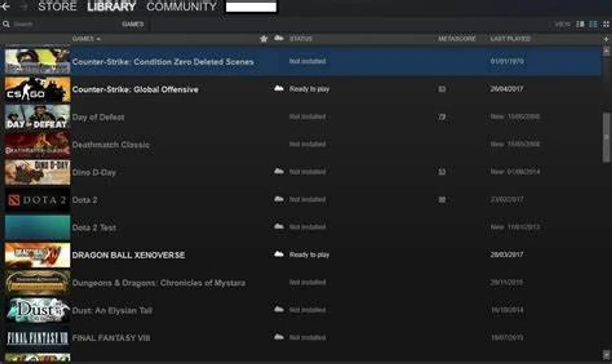Click the last played date for DRAGON BALL XENOVERSE
This screenshot has height=364, width=612.
pos(507,255)
